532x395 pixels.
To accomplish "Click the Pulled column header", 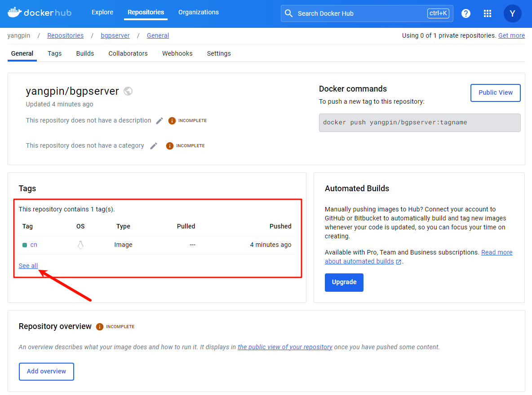I will coord(186,227).
